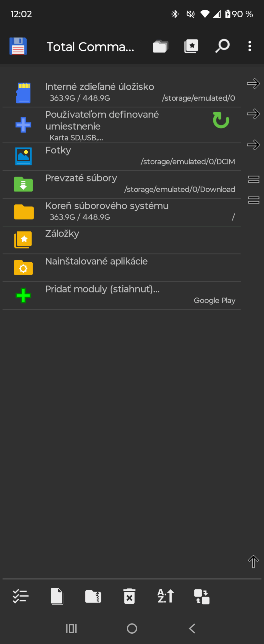Click the green refresh arrow icon

pos(221,120)
